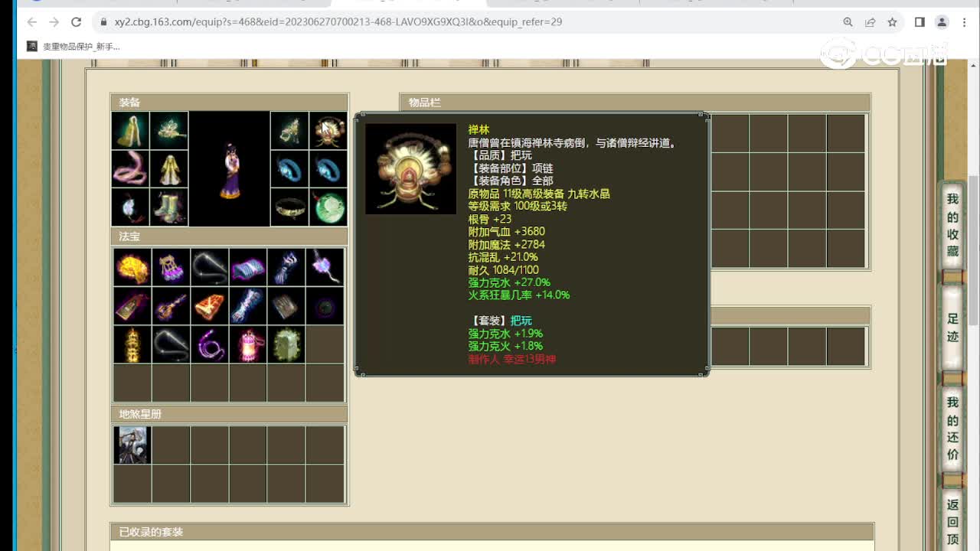The height and width of the screenshot is (551, 980).
Task: Select the golden boots equipment icon
Action: point(169,207)
